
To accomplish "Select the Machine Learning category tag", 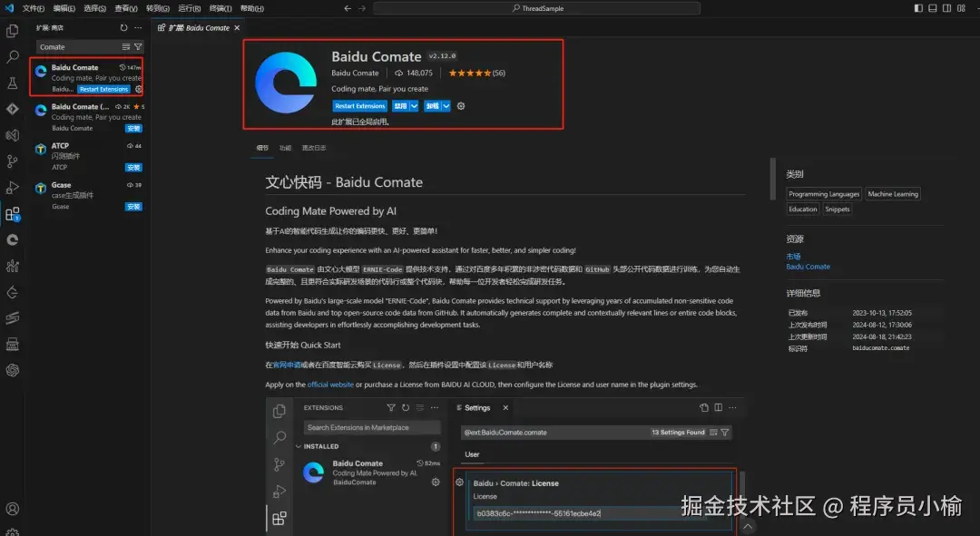I will click(893, 194).
